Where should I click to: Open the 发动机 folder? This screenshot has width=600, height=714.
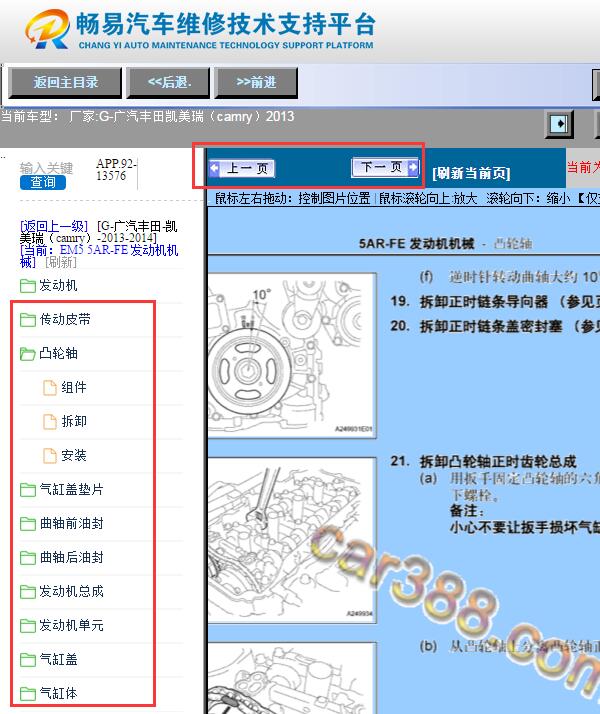[58, 286]
